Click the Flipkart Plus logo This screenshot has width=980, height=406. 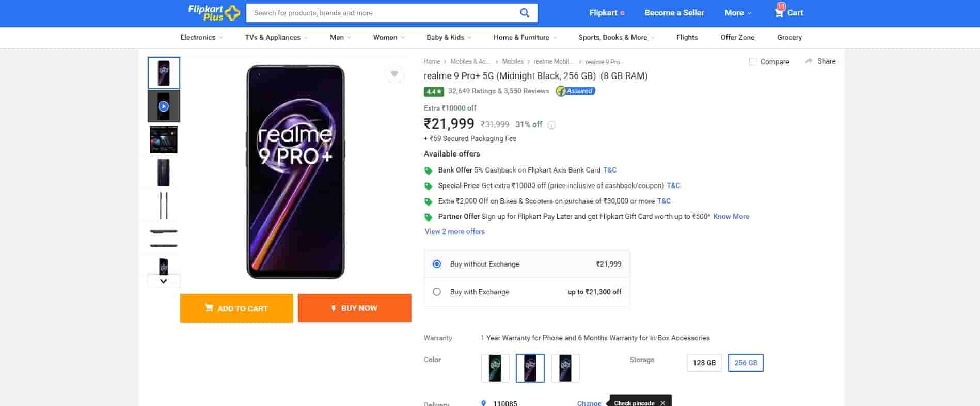pyautogui.click(x=214, y=12)
